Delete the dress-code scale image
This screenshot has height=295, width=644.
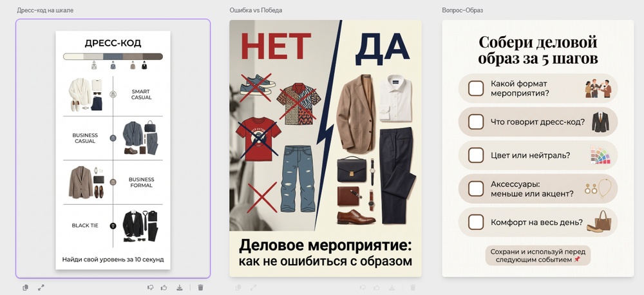(200, 288)
